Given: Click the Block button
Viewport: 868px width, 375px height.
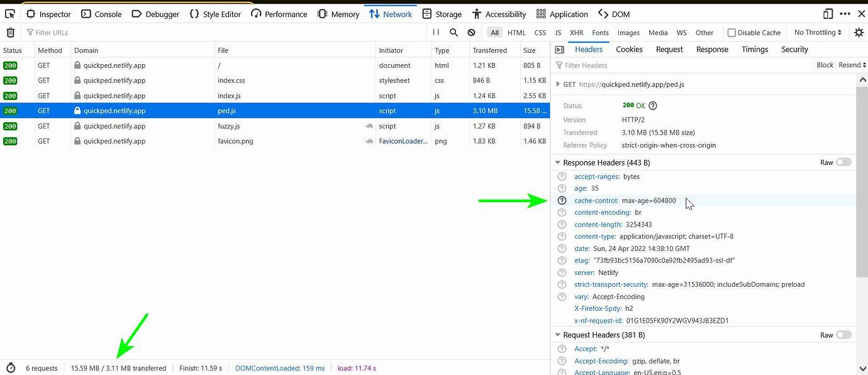Looking at the screenshot, I should 825,65.
